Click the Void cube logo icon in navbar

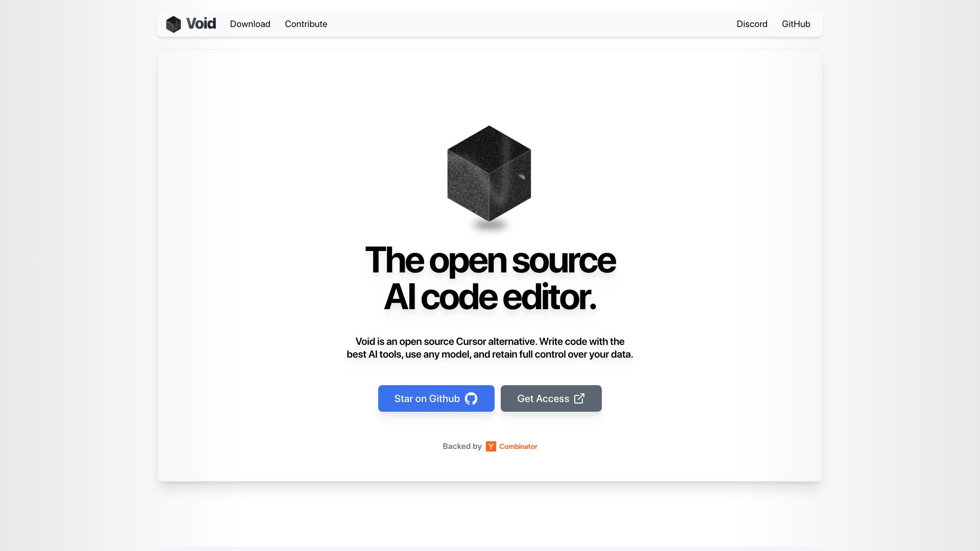[174, 24]
